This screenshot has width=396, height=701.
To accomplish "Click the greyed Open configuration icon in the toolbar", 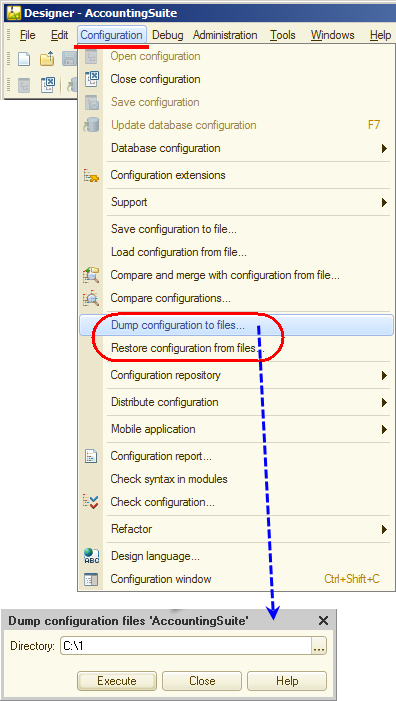I will tap(24, 85).
